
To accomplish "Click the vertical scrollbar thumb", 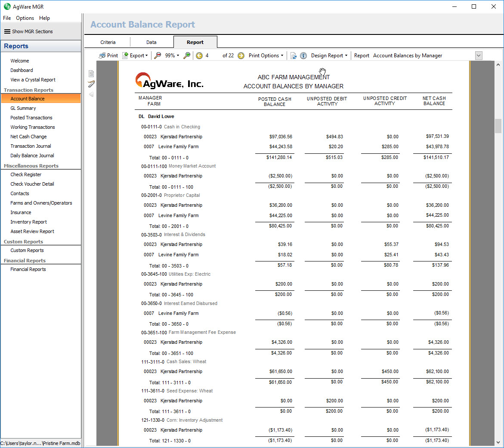I will 498,126.
